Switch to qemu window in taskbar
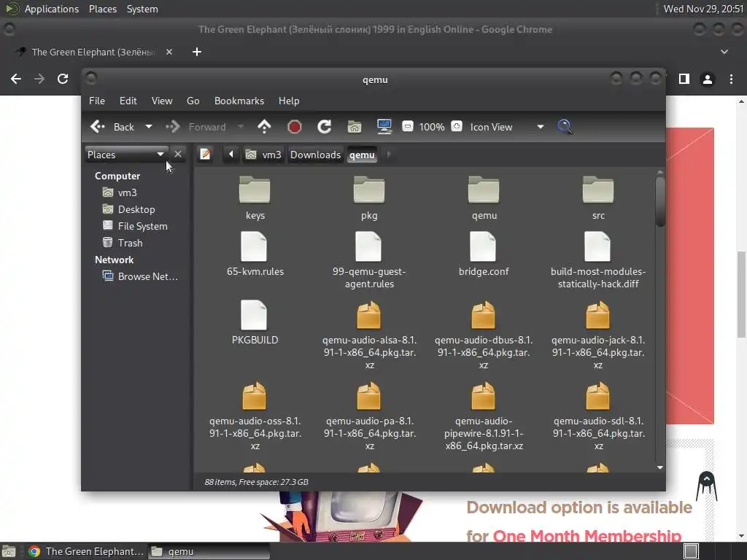Viewport: 747px width, 560px height. coord(209,551)
